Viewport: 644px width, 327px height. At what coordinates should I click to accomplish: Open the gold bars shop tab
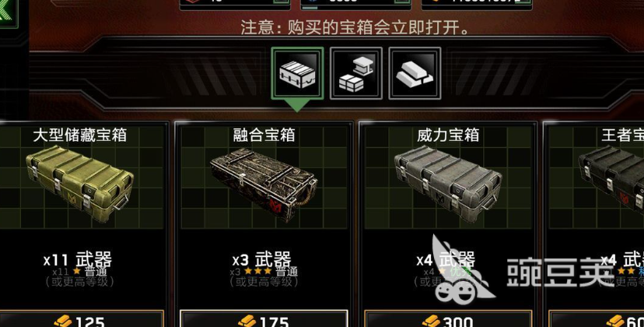point(415,73)
